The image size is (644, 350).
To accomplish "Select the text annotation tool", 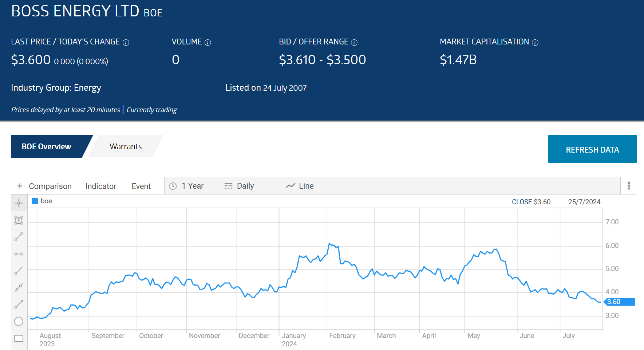I will pos(19,220).
